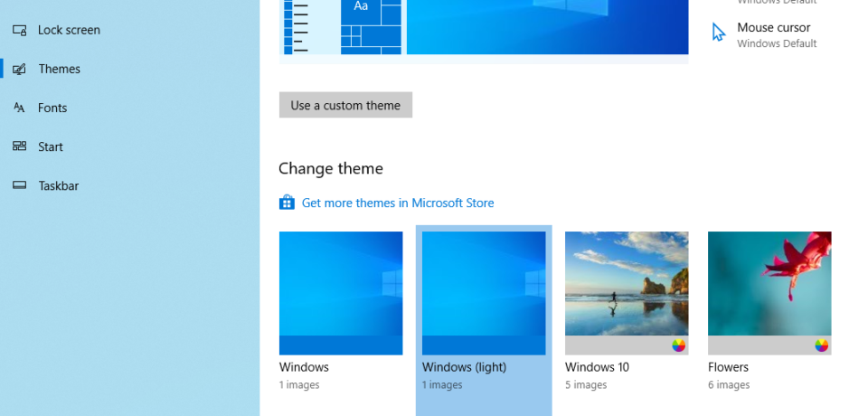Click the Themes brush icon
868x416 pixels.
tap(19, 70)
